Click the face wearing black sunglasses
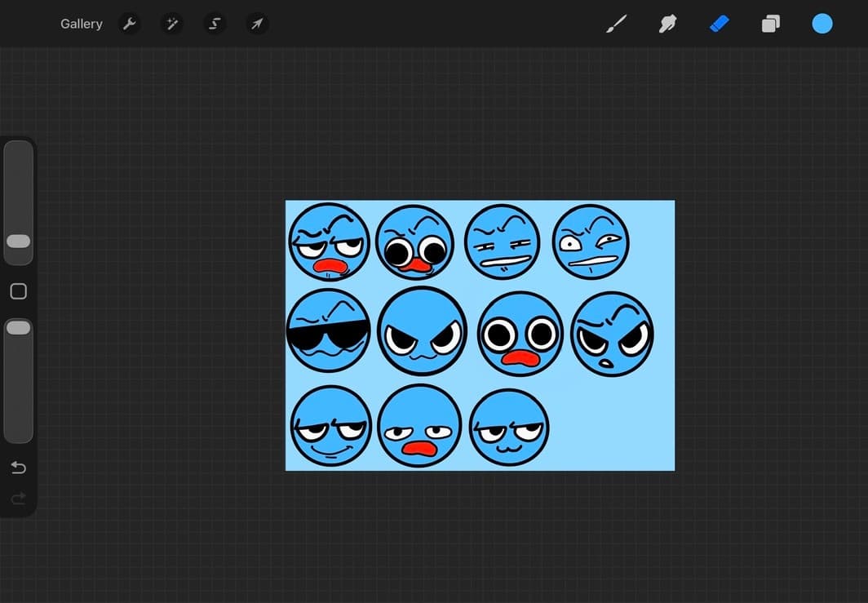The image size is (868, 603). [x=328, y=330]
